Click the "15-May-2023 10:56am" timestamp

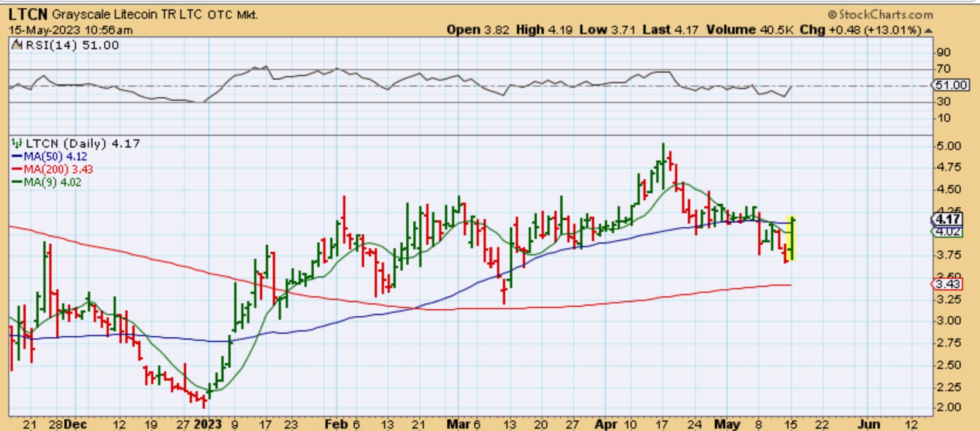(71, 30)
